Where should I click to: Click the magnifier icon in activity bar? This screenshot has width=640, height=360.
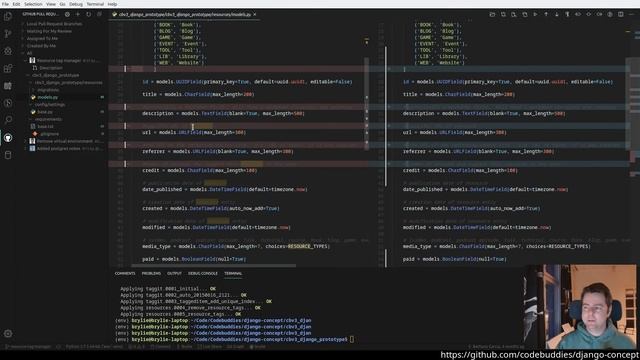(x=8, y=120)
